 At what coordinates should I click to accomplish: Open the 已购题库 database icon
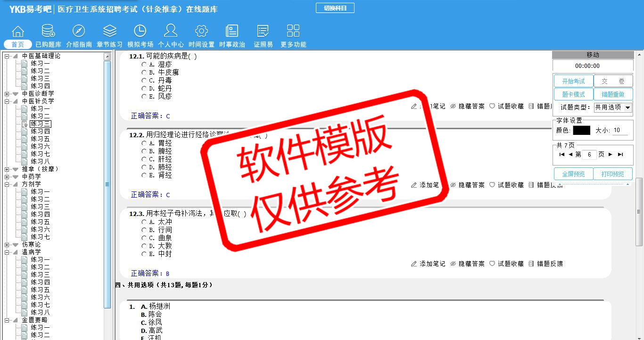48,32
